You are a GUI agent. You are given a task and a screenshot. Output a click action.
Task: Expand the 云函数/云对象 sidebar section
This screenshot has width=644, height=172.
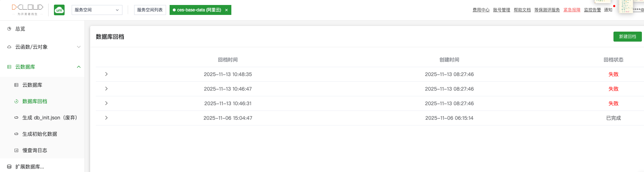pyautogui.click(x=79, y=47)
